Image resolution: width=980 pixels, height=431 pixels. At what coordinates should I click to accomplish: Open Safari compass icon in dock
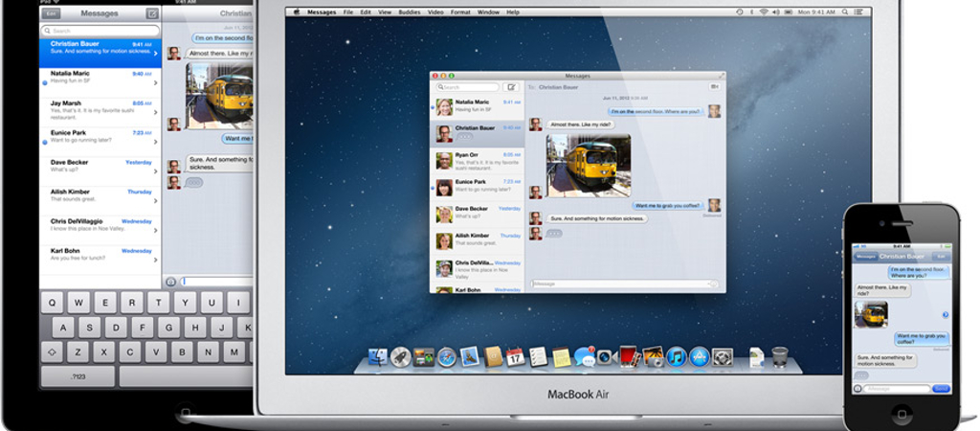click(447, 357)
